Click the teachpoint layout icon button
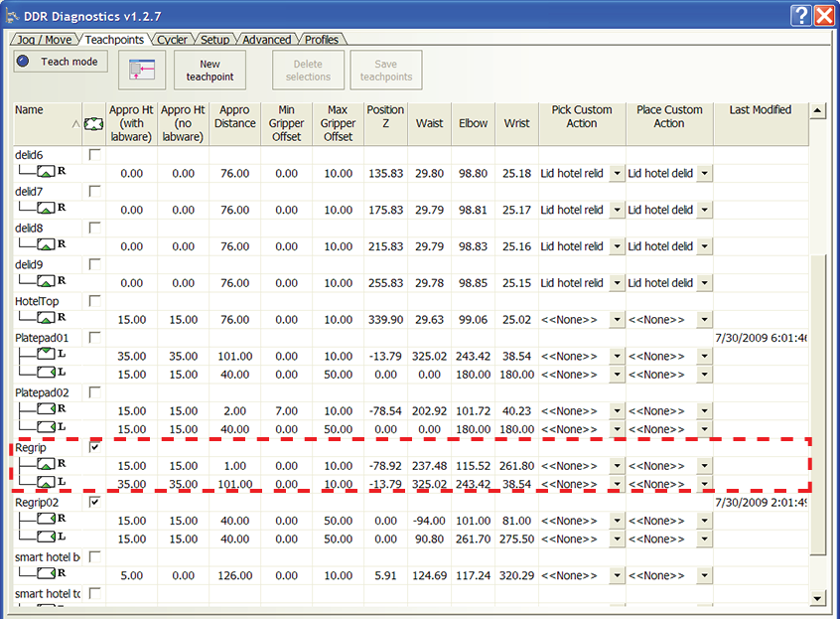The height and width of the screenshot is (619, 840). (x=142, y=70)
